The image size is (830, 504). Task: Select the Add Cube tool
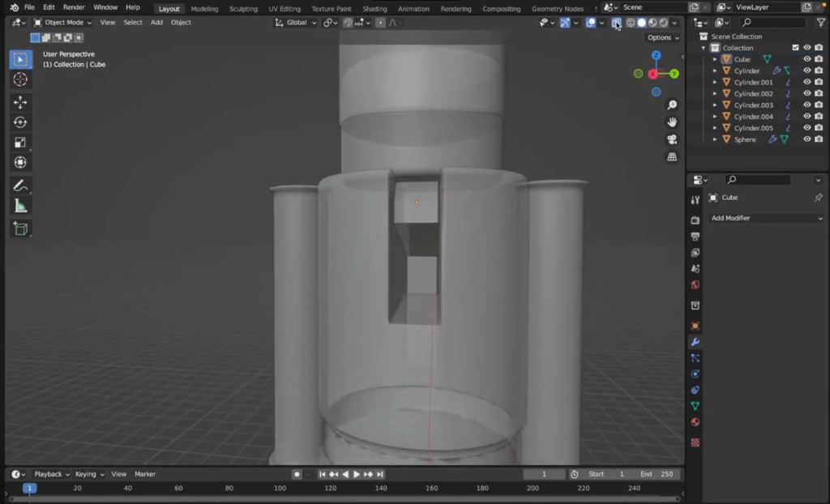tap(20, 228)
